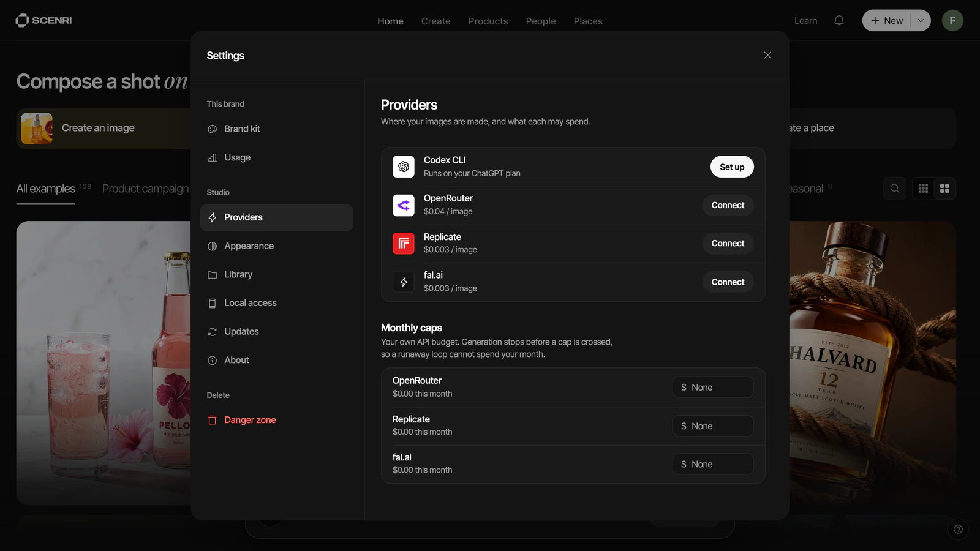Image resolution: width=980 pixels, height=551 pixels.
Task: Click the OpenRouter provider icon
Action: [404, 205]
